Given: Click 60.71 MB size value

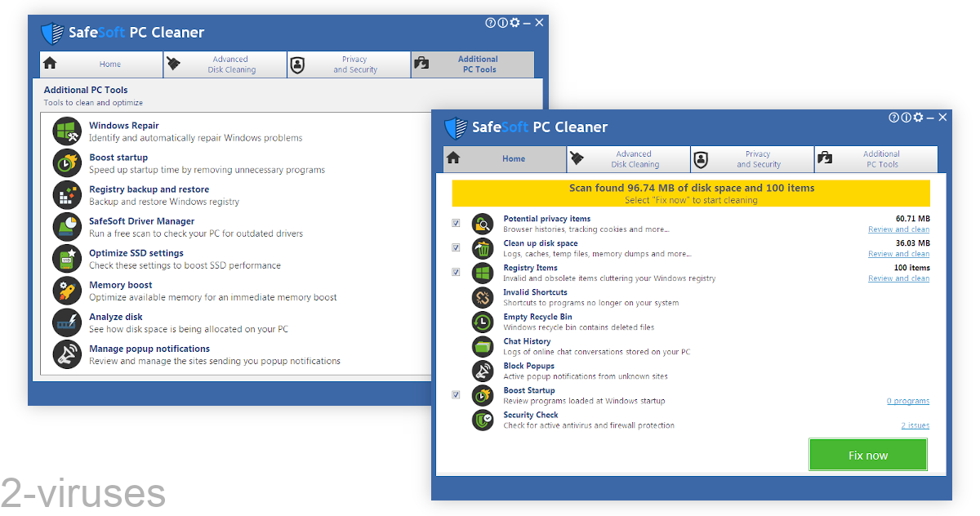Looking at the screenshot, I should 913,219.
